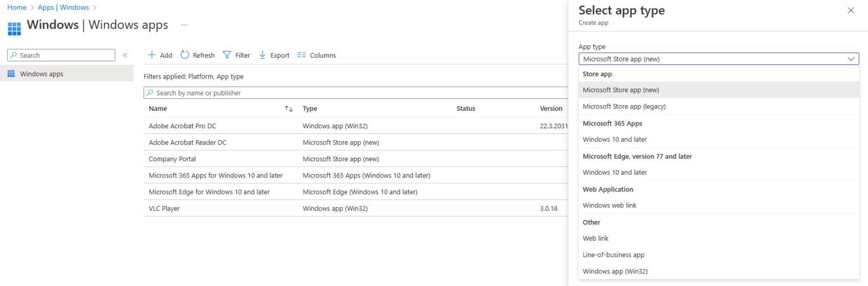Pick Web link under Other
Image resolution: width=868 pixels, height=286 pixels.
click(x=719, y=239)
